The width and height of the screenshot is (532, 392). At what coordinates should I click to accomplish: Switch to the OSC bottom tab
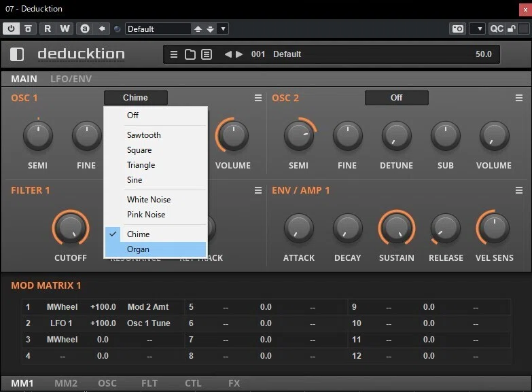point(107,384)
